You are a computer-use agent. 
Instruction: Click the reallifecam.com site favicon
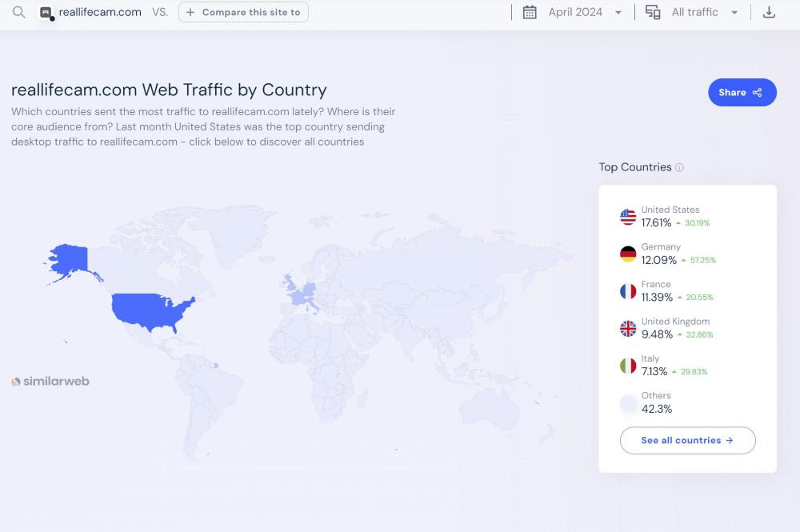pos(46,13)
